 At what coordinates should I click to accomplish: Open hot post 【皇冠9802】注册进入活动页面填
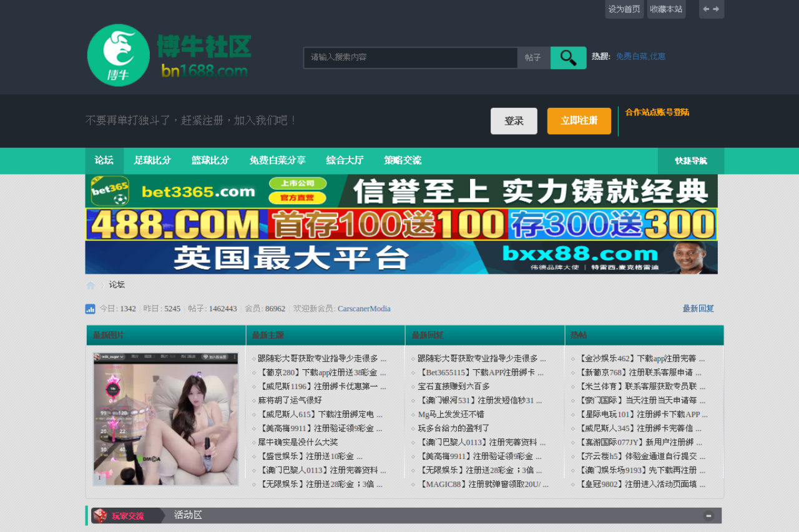pos(641,485)
